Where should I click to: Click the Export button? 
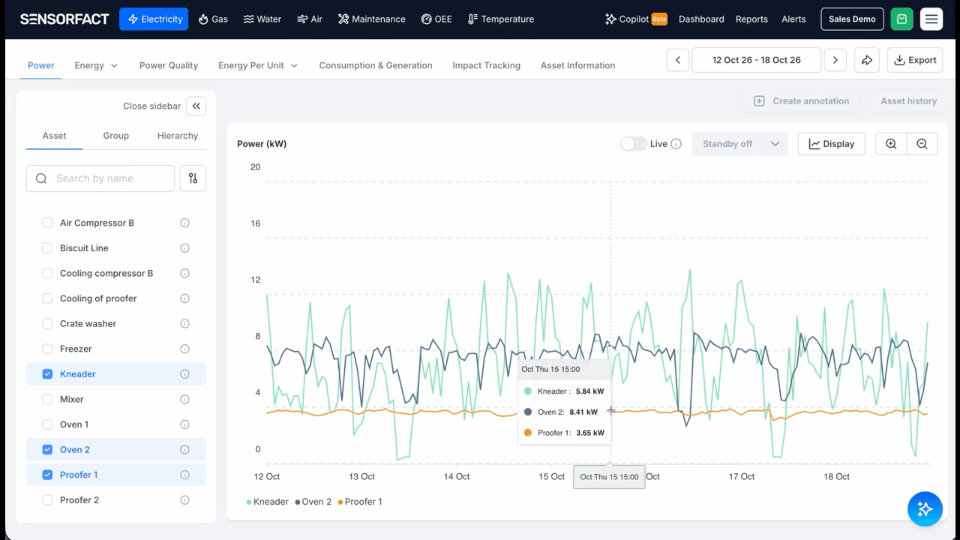(x=915, y=60)
